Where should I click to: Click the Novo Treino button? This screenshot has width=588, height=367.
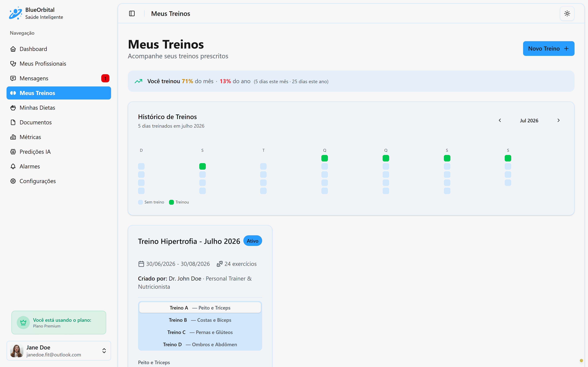[x=548, y=49]
